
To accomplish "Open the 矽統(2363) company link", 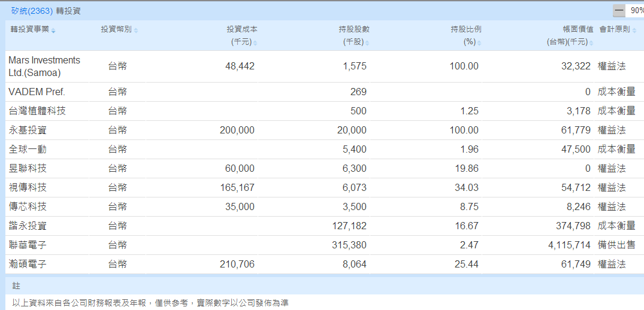I will point(32,11).
